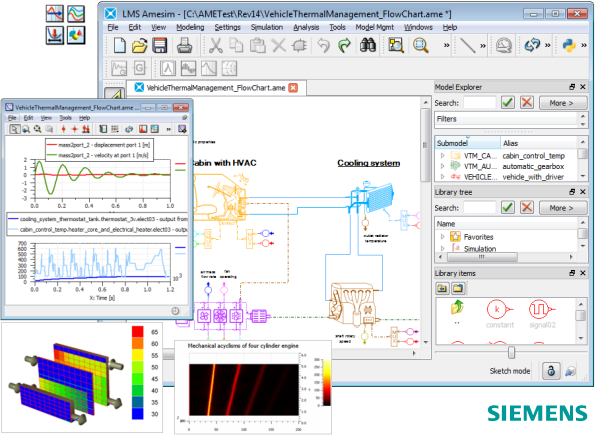600x435 pixels.
Task: Click the single red cursor marker icon in plot
Action: [x=64, y=129]
